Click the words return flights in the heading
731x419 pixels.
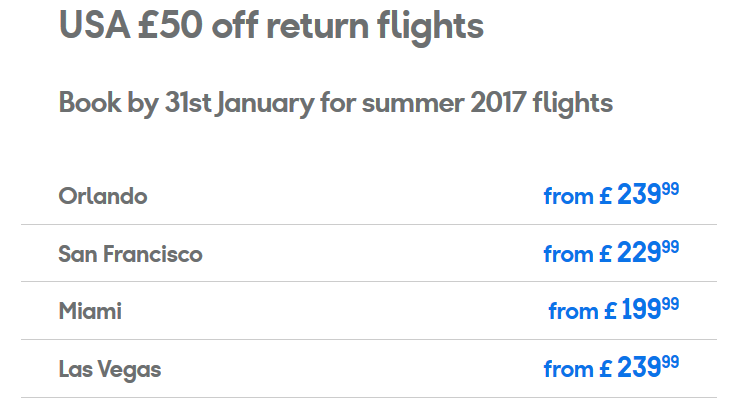[375, 27]
